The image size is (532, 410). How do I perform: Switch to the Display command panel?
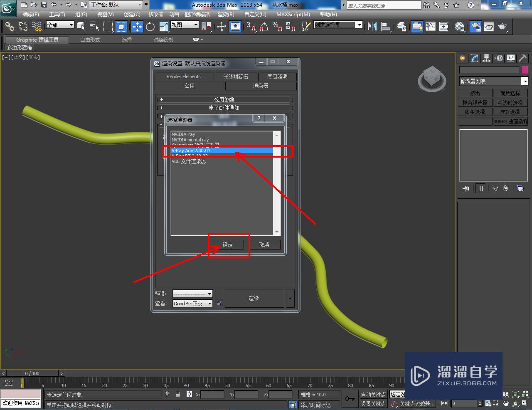[x=511, y=58]
